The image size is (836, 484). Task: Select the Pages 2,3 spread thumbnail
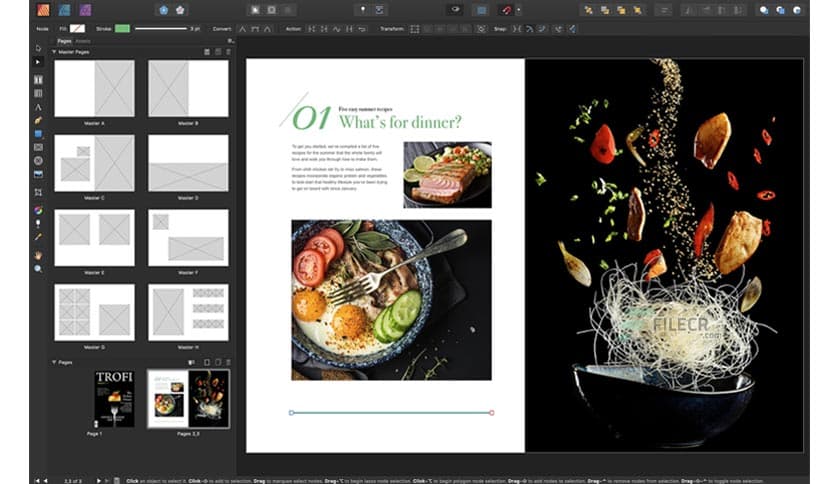pos(188,399)
